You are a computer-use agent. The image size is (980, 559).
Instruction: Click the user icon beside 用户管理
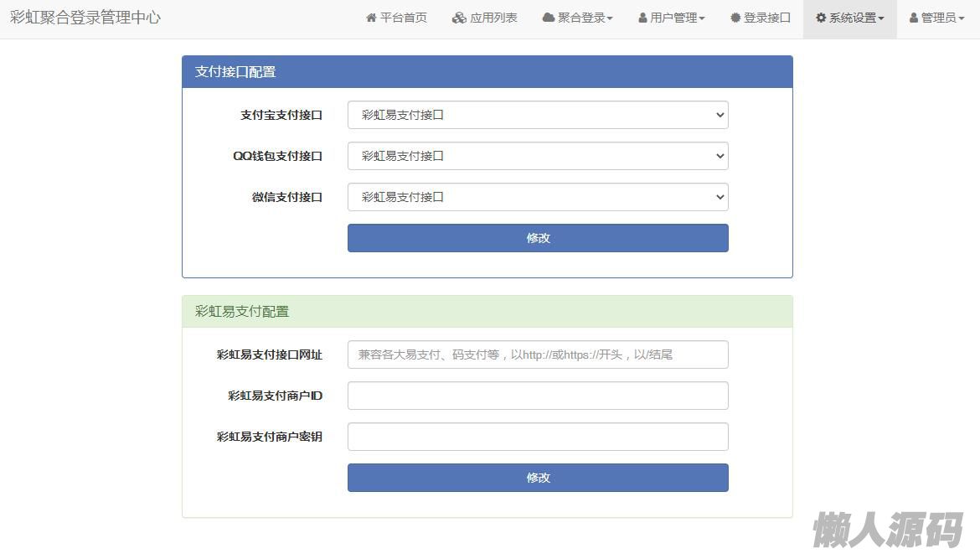tap(642, 18)
